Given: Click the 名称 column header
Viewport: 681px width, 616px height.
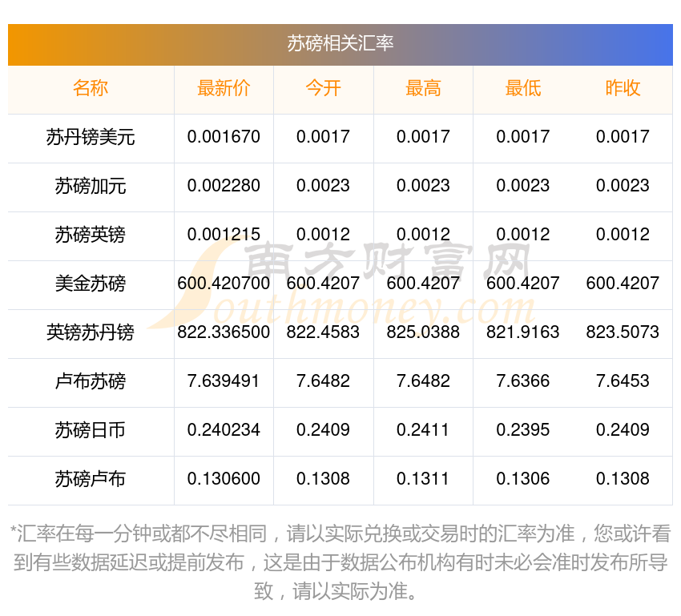Looking at the screenshot, I should coord(91,88).
